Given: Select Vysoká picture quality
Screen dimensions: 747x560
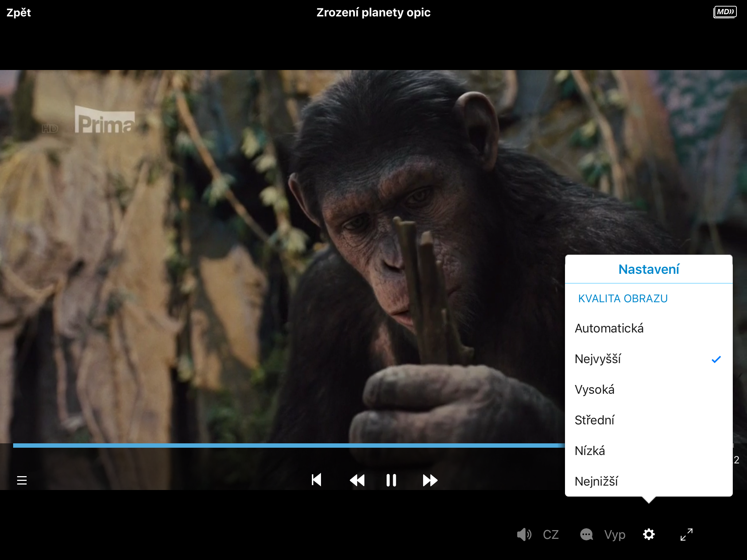Looking at the screenshot, I should tap(595, 390).
